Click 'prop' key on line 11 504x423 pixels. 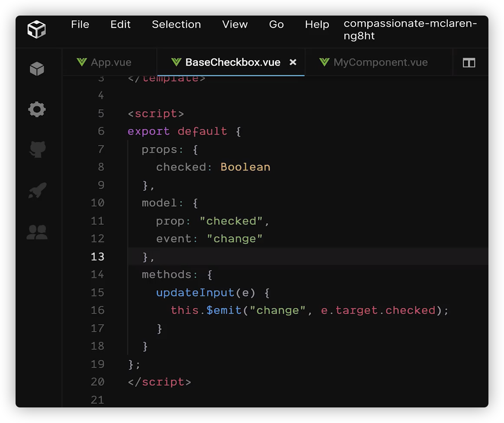pos(170,221)
